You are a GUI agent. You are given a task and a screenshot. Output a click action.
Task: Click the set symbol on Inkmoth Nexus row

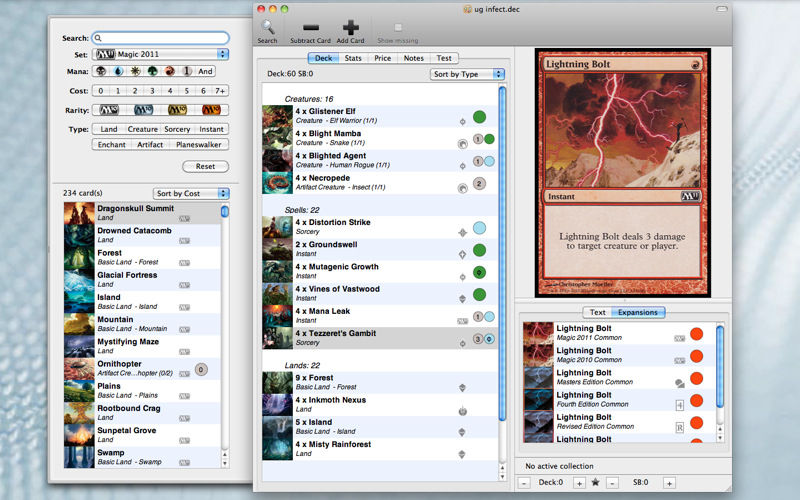463,410
